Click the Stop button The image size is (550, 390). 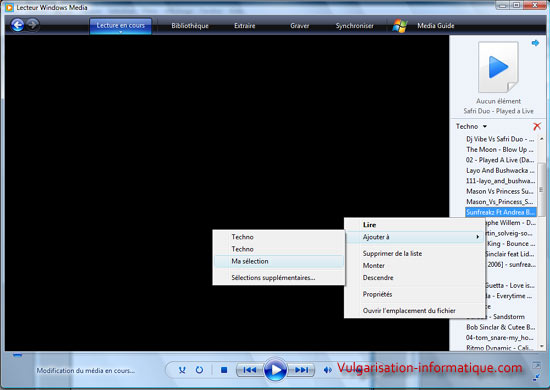tap(224, 370)
